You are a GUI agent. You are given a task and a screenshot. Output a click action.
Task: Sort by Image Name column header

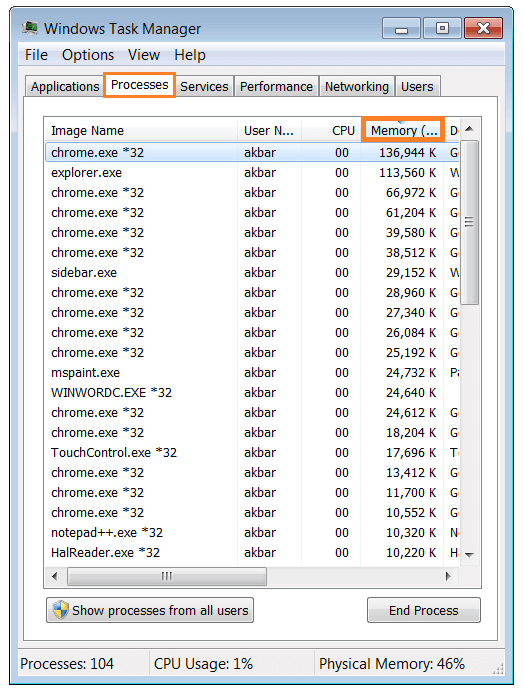point(141,130)
